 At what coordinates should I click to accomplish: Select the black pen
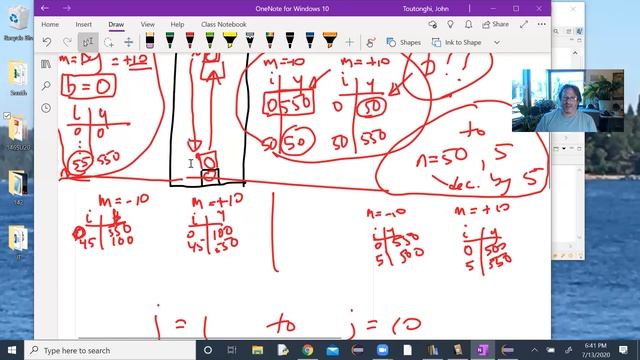(290, 41)
